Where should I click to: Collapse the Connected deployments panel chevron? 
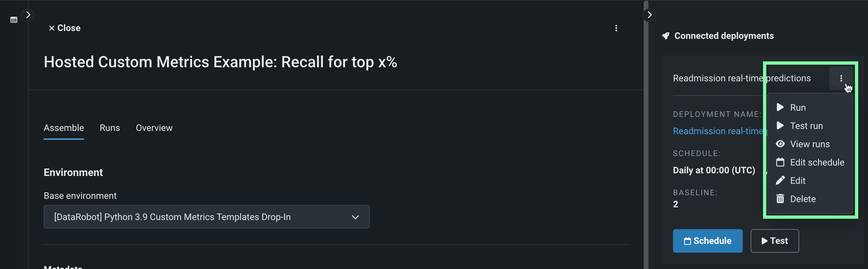[649, 15]
